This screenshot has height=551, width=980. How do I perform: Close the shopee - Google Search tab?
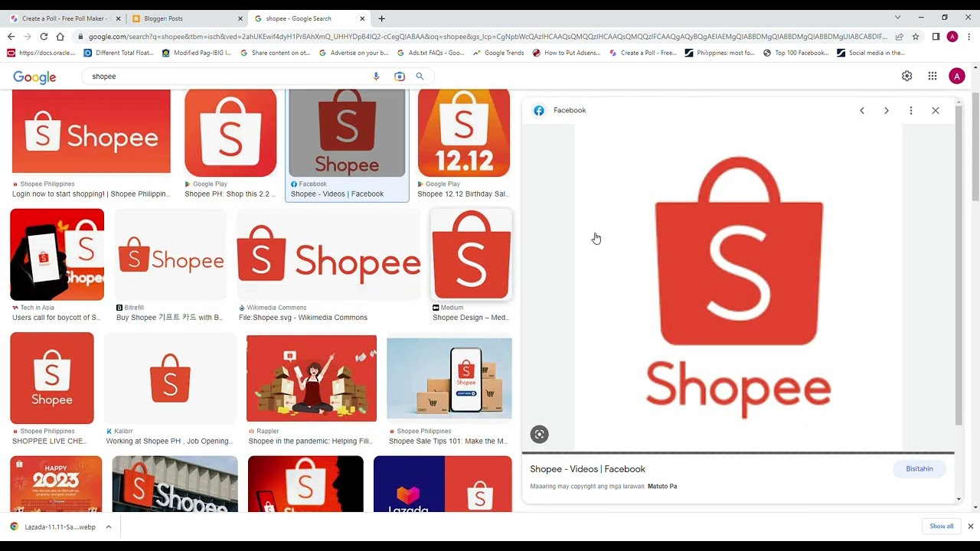click(x=361, y=18)
